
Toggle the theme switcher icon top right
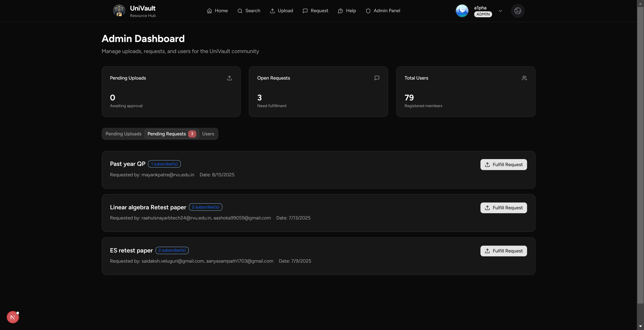coord(518,11)
